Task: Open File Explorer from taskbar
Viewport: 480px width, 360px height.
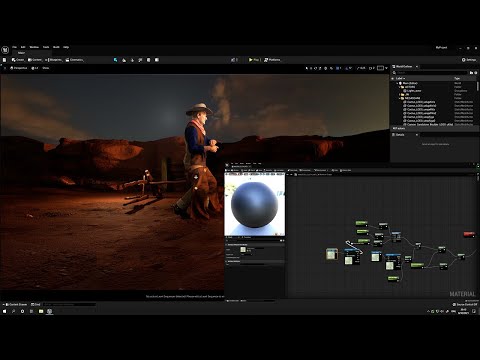Action: [41, 311]
